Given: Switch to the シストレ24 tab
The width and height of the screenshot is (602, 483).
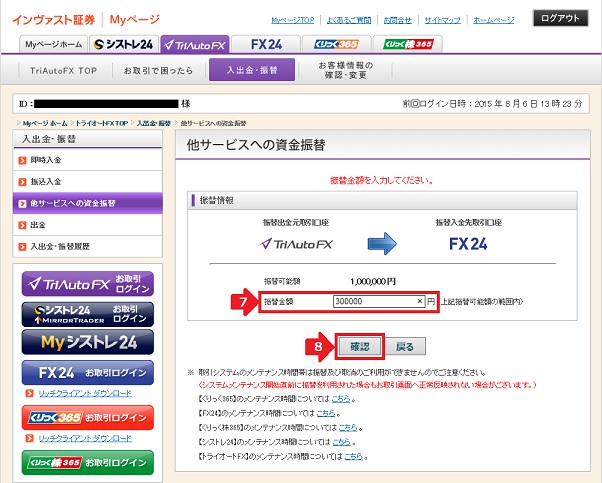Looking at the screenshot, I should 124,44.
